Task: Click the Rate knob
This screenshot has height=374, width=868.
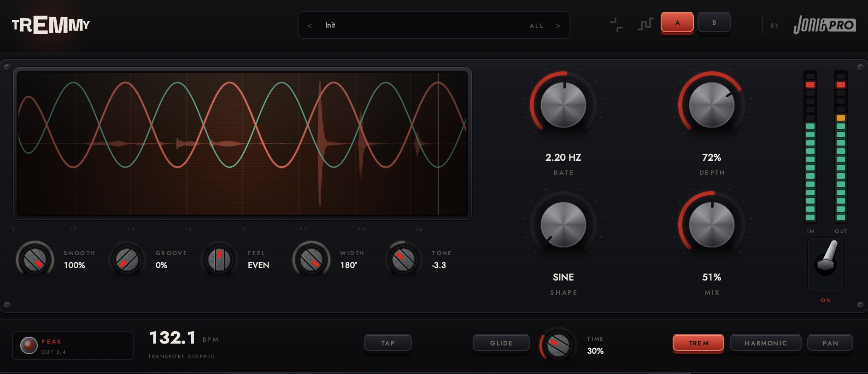Action: [x=563, y=105]
